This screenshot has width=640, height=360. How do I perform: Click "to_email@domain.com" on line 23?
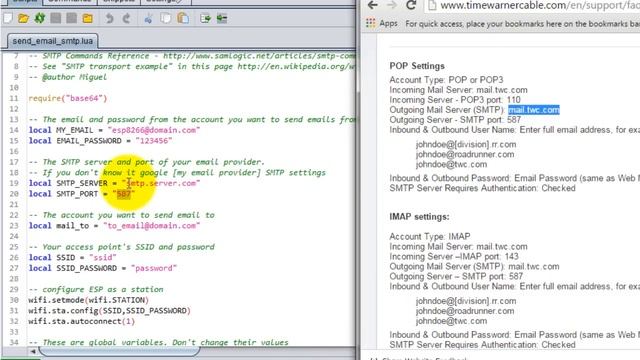(x=151, y=226)
